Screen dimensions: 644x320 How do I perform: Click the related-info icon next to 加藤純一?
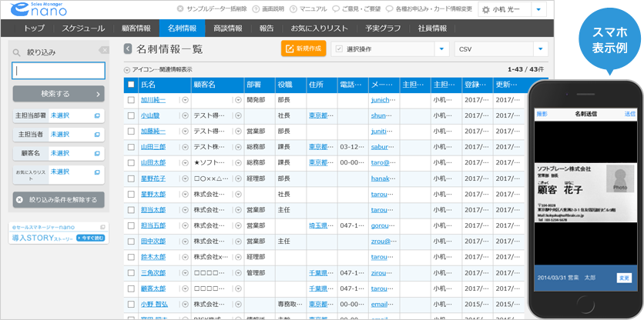[x=185, y=132]
